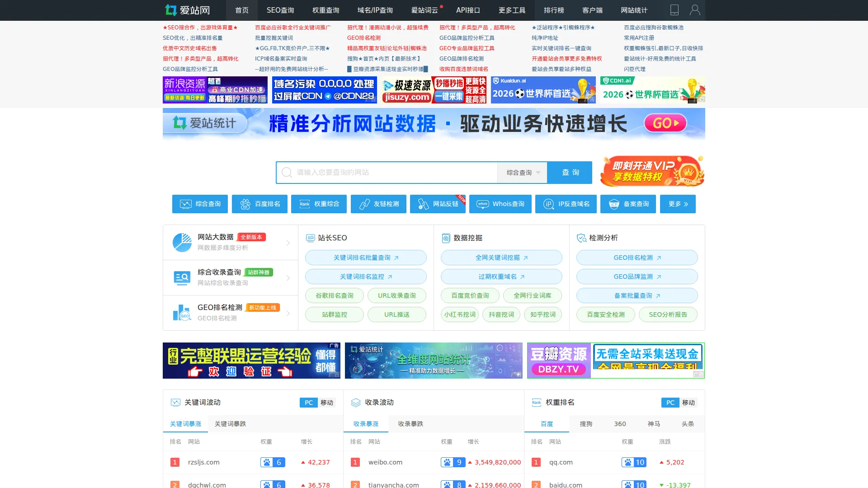
Task: Switch 关键词波动 panel to 移动
Action: point(327,403)
